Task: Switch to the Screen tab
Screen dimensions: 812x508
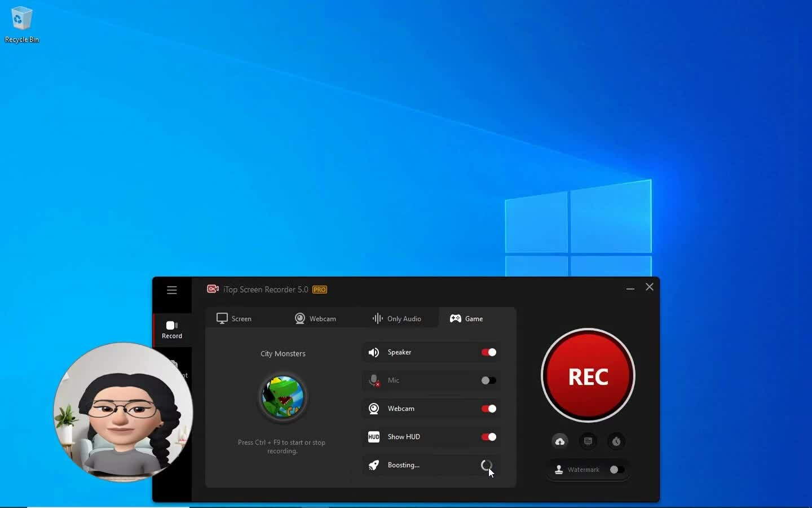Action: (235, 318)
